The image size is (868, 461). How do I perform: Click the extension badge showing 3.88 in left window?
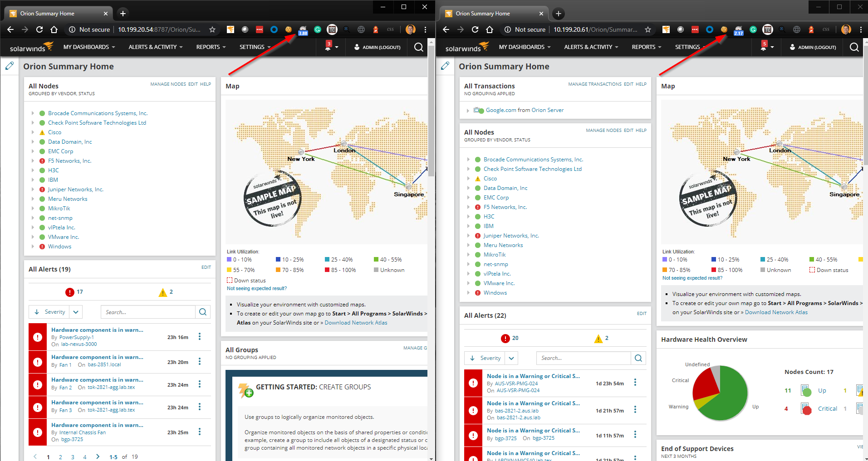[x=303, y=30]
